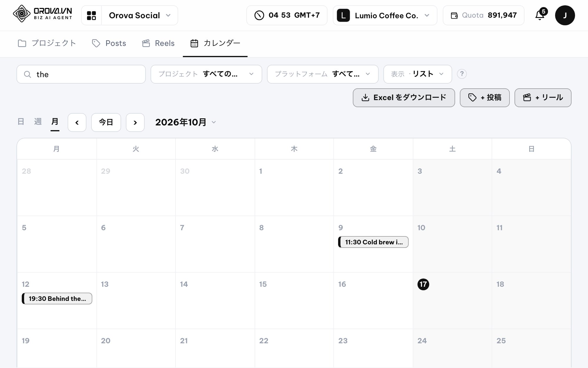
Task: Switch to the Posts tab
Action: 109,43
